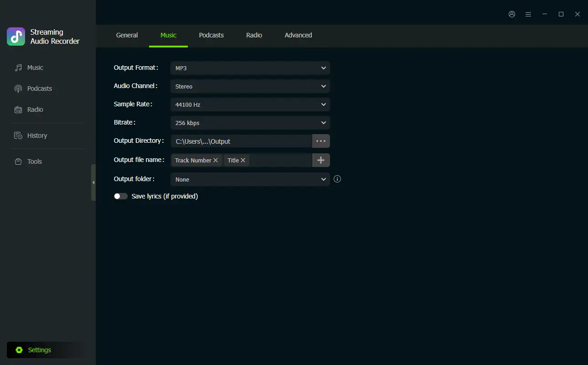The width and height of the screenshot is (588, 365).
Task: Open the Output folder None dropdown
Action: pyautogui.click(x=250, y=179)
